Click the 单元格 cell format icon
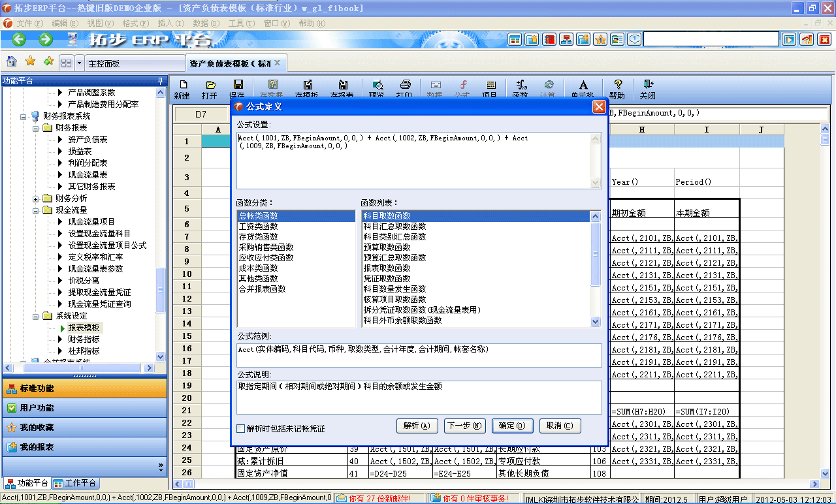This screenshot has height=504, width=836. [583, 87]
